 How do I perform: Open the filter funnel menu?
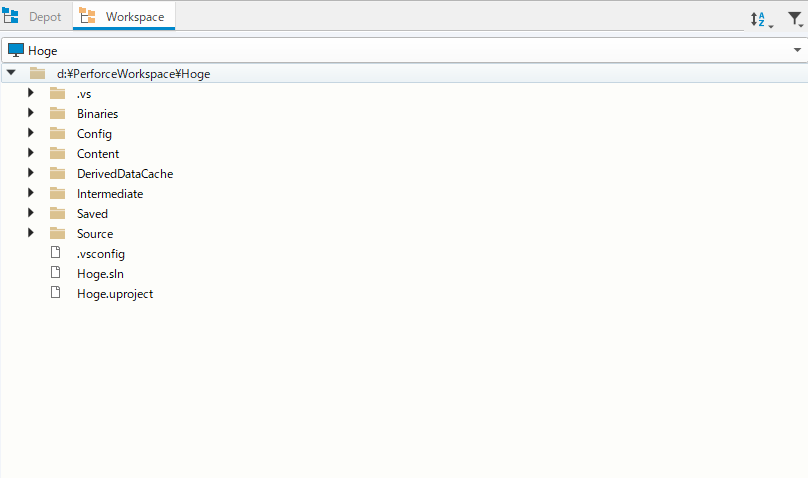coord(795,20)
